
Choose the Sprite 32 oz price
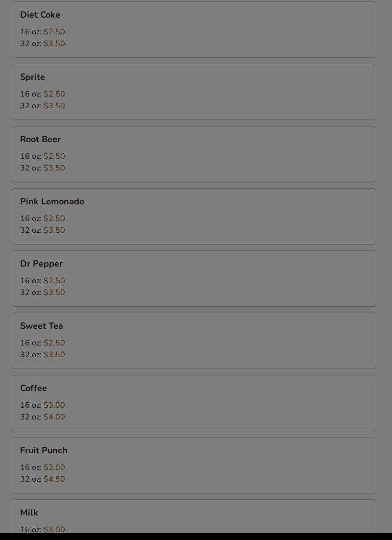point(54,106)
